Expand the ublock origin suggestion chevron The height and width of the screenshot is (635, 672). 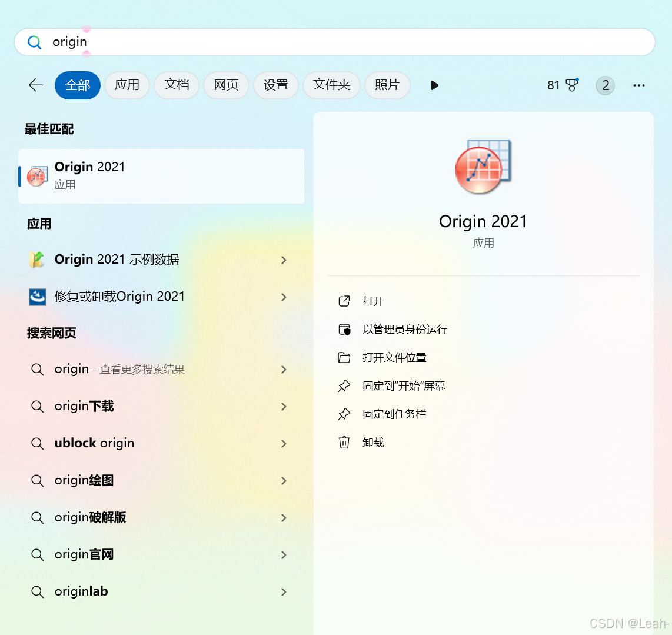(x=284, y=444)
